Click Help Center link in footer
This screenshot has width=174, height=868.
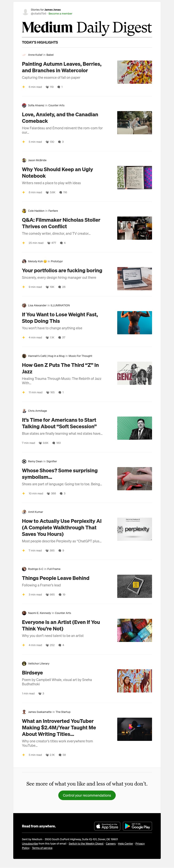pyautogui.click(x=125, y=843)
